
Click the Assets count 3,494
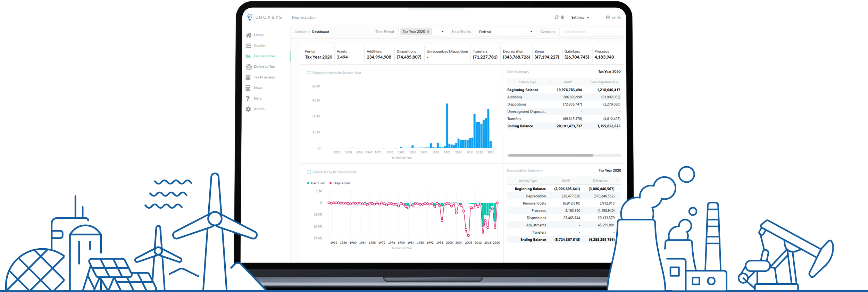[x=342, y=57]
